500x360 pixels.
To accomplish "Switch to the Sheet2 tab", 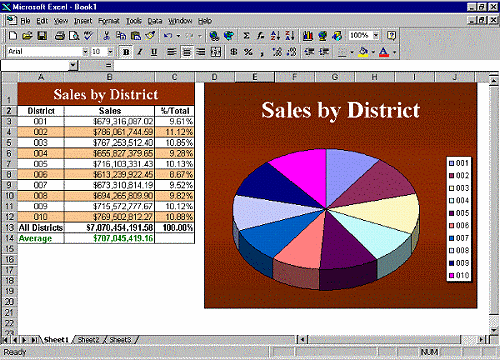I will [x=88, y=340].
